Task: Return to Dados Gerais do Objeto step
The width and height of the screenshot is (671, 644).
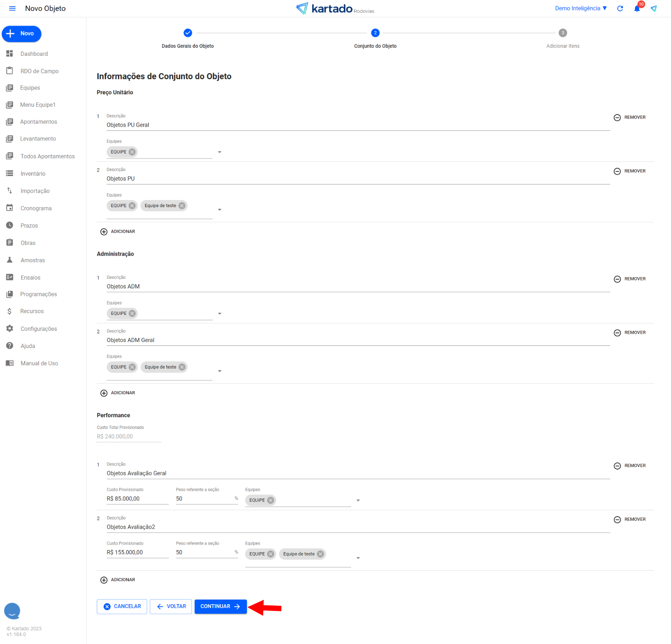Action: click(x=188, y=33)
